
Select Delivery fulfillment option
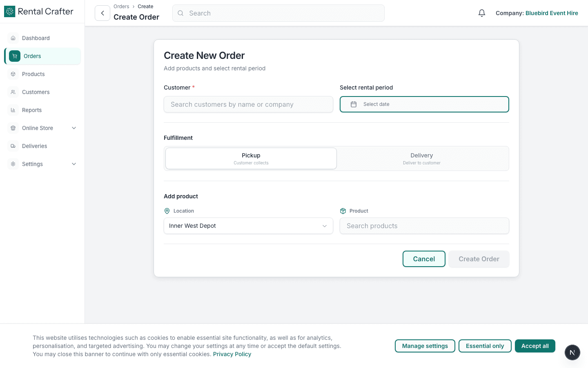tap(422, 158)
